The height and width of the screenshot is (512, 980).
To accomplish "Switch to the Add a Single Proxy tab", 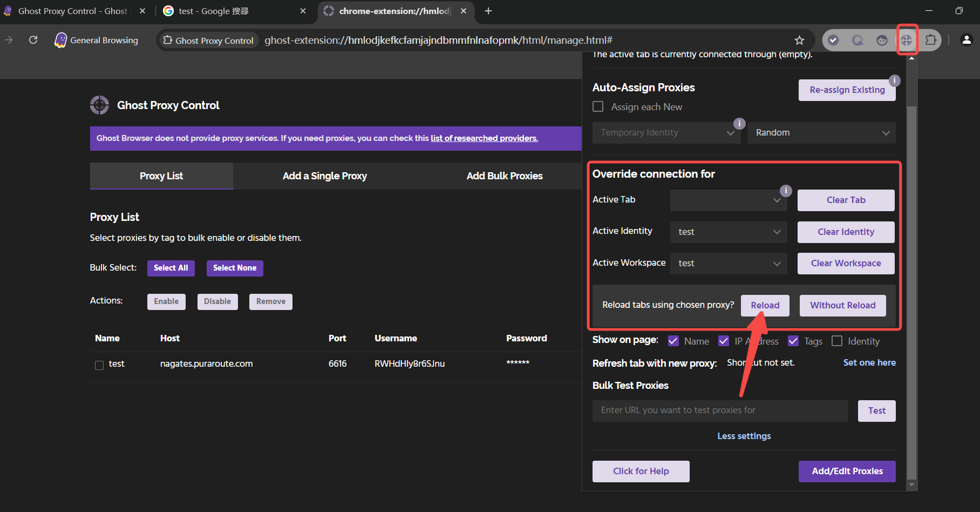I will pyautogui.click(x=325, y=176).
